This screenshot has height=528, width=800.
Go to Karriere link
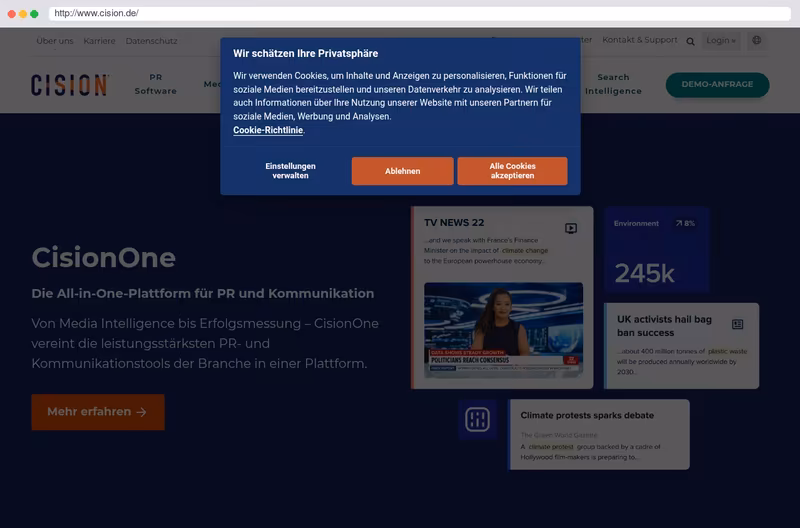click(x=99, y=41)
